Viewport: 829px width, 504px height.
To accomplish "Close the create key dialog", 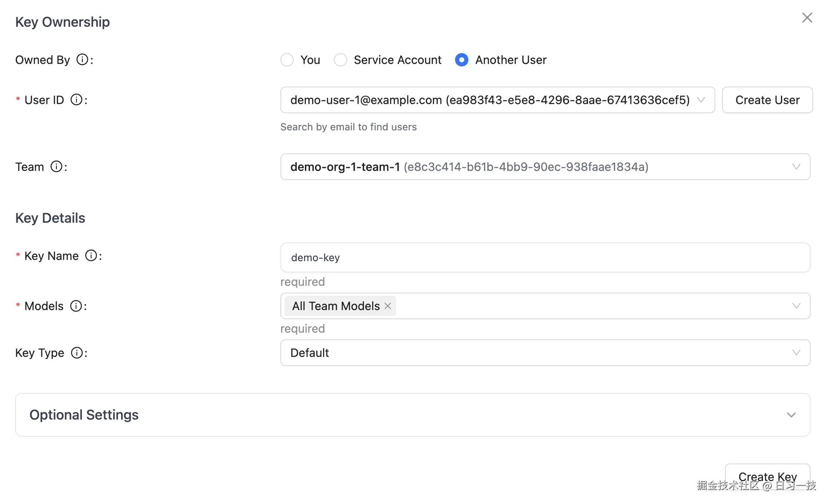I will tap(807, 18).
